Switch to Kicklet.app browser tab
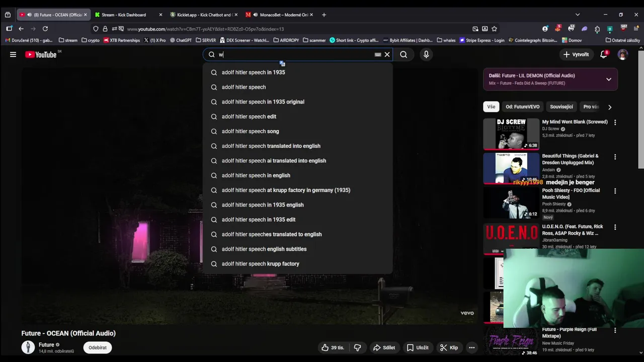The image size is (644, 362). tap(204, 15)
